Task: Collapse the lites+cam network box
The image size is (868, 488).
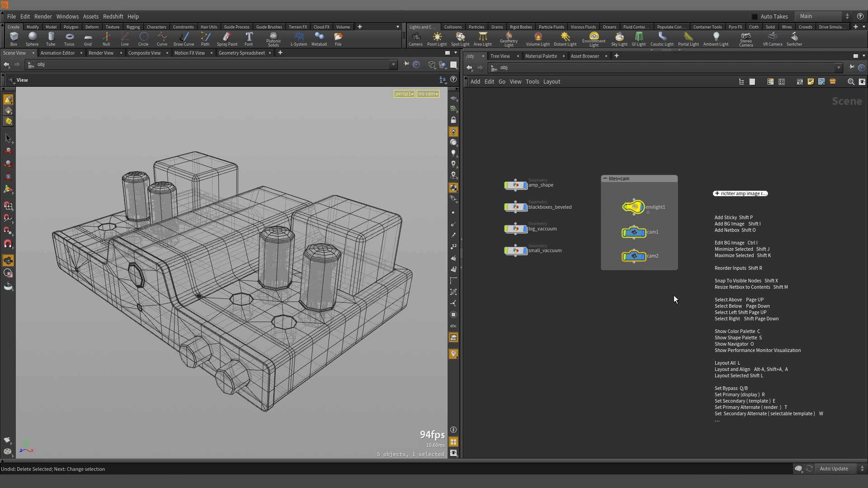Action: [605, 178]
